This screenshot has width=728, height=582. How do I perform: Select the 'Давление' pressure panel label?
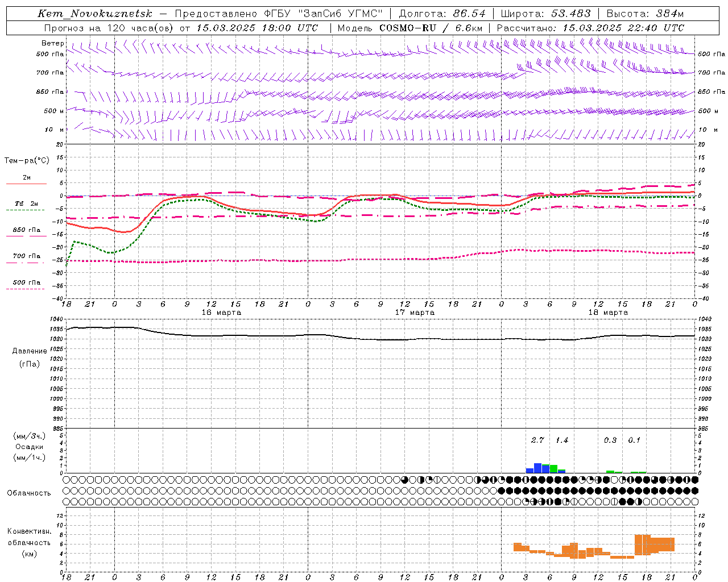pyautogui.click(x=30, y=351)
